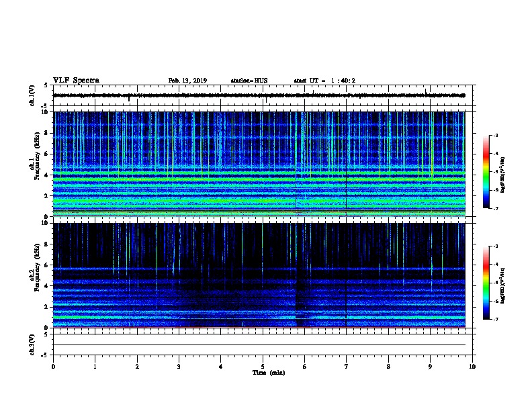
Task: Click time axis tick label '4'
Action: pos(221,367)
